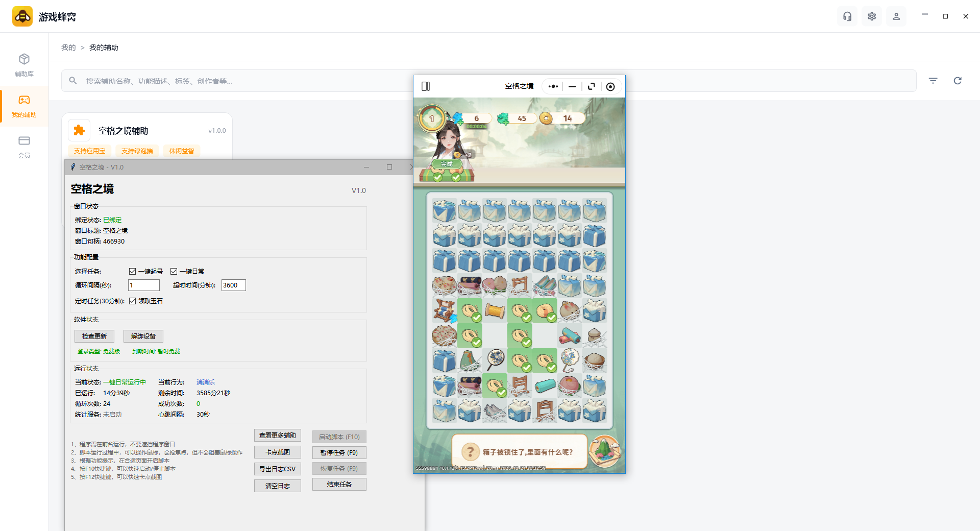Click the 结束任务 button
The height and width of the screenshot is (531, 980).
339,484
